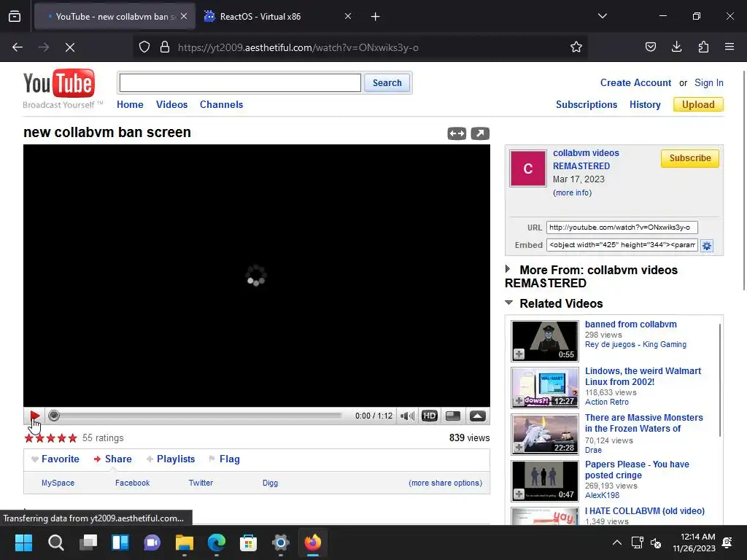Click the video URL text field
747x560 pixels.
[x=622, y=227]
